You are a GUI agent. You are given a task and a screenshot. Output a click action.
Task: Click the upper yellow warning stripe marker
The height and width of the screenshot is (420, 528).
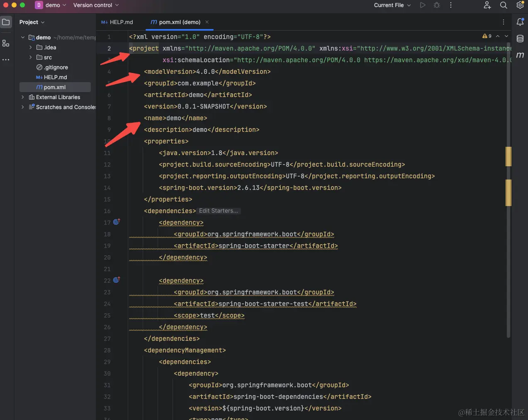click(509, 156)
